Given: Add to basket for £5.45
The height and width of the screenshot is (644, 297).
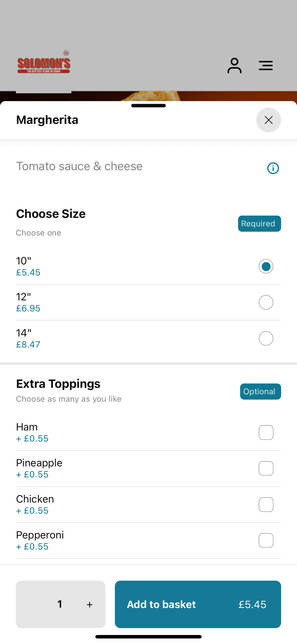Looking at the screenshot, I should [198, 604].
